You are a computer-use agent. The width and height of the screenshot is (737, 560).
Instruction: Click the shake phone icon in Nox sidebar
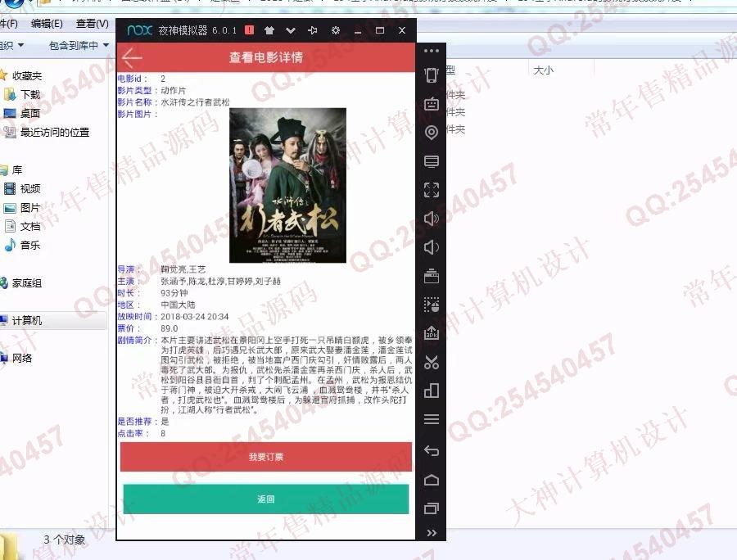point(431,75)
